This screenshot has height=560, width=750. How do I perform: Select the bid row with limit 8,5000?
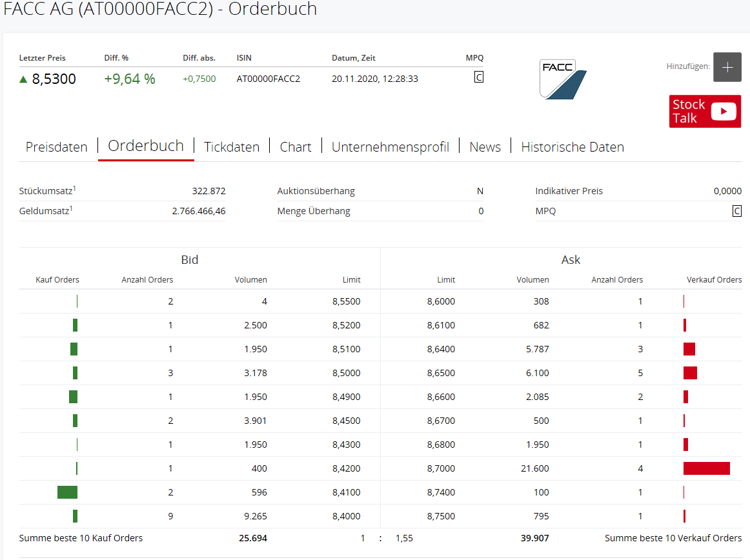coord(194,373)
